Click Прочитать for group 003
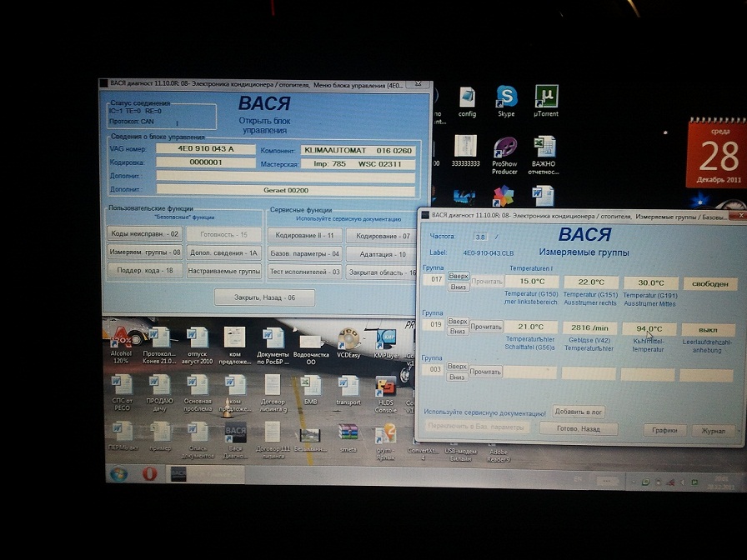 [x=487, y=371]
